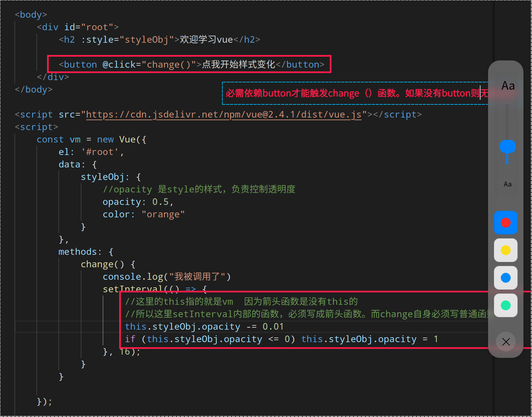Click the text 'color: "orange"'
This screenshot has width=532, height=417.
[x=144, y=214]
